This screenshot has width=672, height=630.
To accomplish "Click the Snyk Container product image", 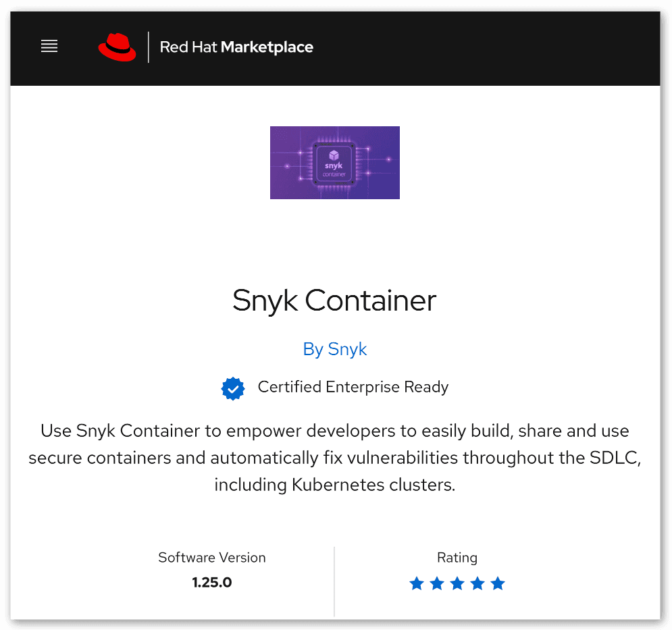I will [x=335, y=163].
